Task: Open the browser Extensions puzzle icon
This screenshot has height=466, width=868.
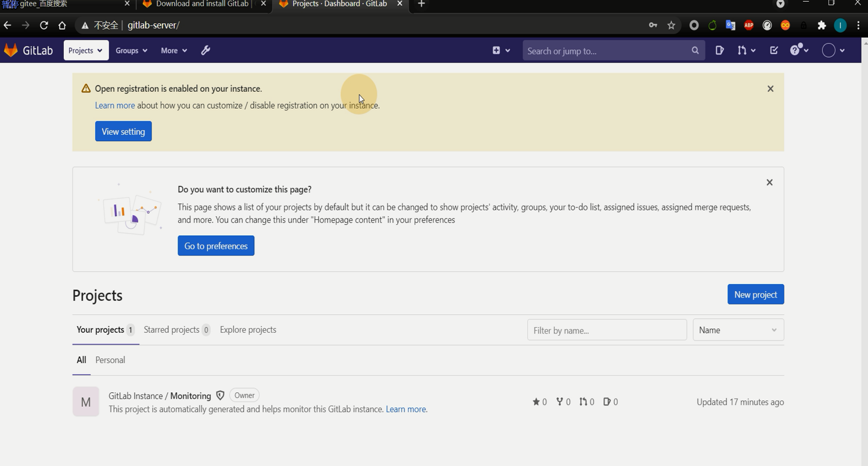Action: [822, 25]
